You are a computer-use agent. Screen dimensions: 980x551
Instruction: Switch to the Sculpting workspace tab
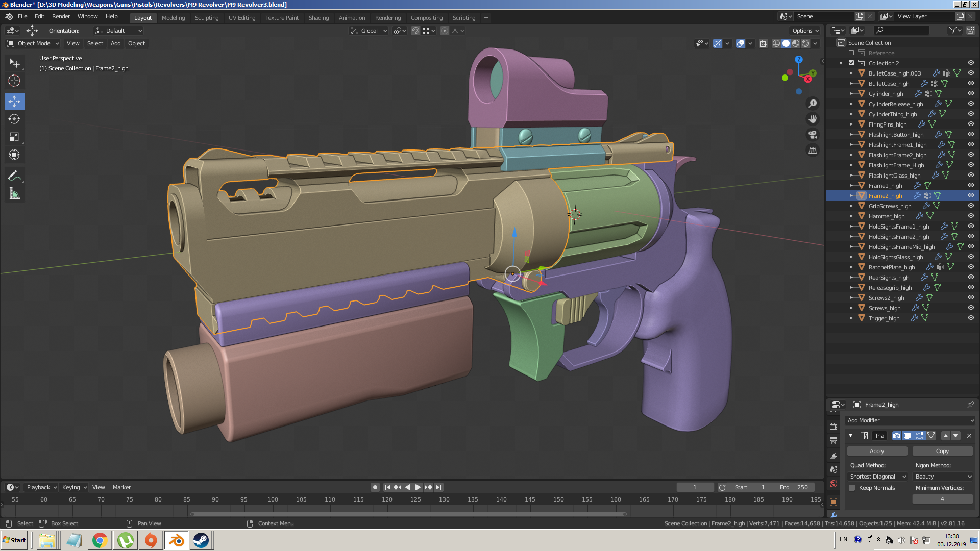click(x=207, y=17)
